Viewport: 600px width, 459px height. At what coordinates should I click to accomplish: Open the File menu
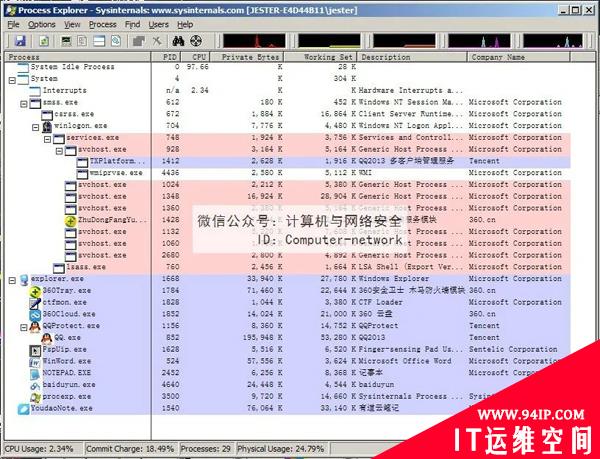pyautogui.click(x=13, y=24)
